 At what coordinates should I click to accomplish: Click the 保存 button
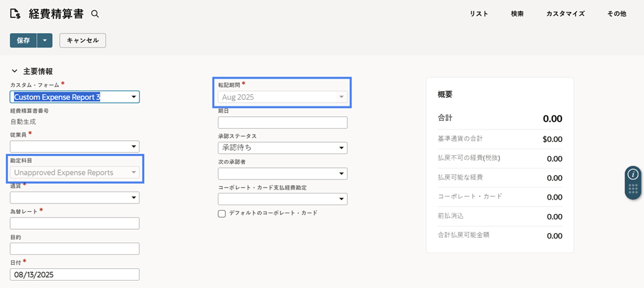tap(23, 40)
